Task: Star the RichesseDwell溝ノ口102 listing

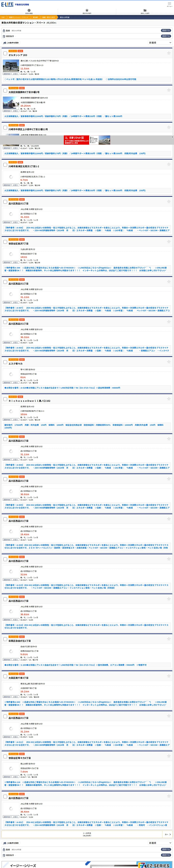Action: click(x=169, y=399)
